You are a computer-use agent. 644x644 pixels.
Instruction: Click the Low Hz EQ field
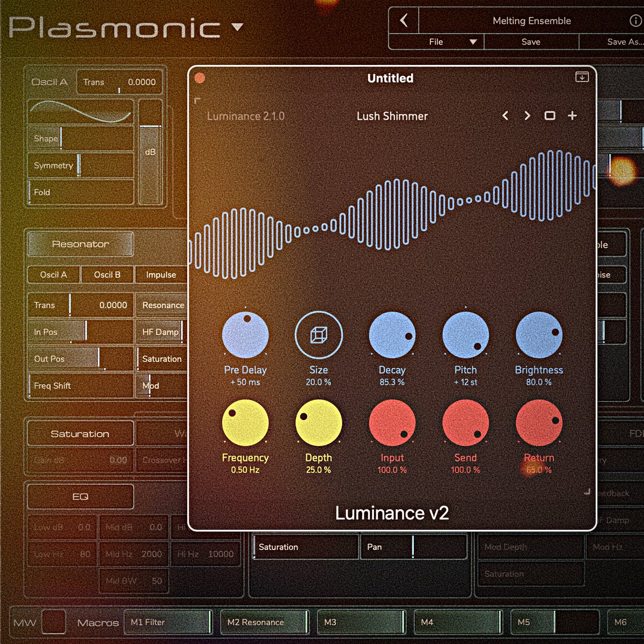[x=62, y=554]
